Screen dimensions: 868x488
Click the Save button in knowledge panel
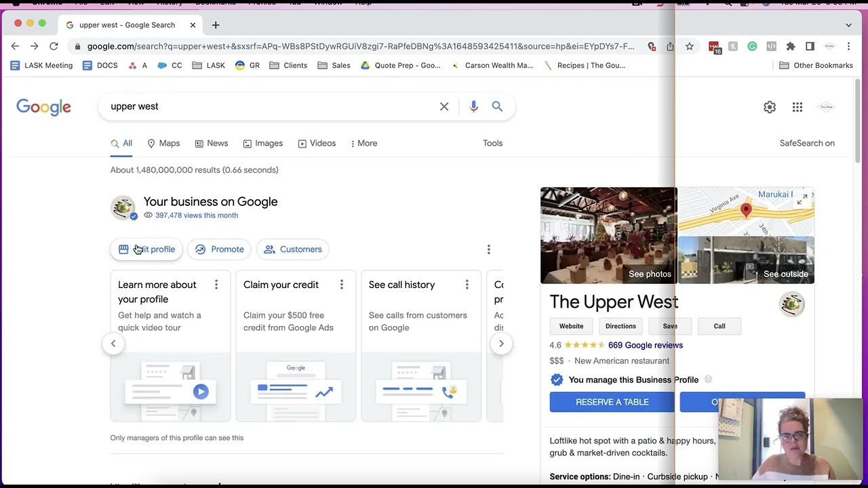point(670,326)
